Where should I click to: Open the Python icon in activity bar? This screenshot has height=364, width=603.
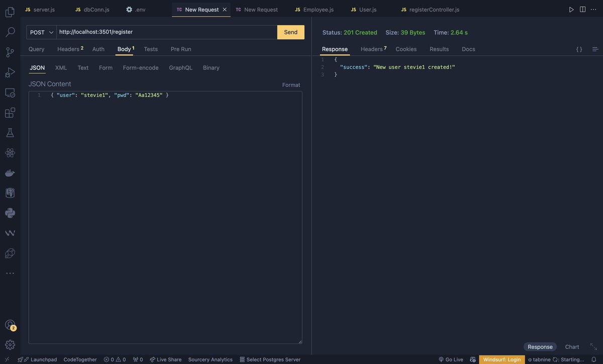10,213
